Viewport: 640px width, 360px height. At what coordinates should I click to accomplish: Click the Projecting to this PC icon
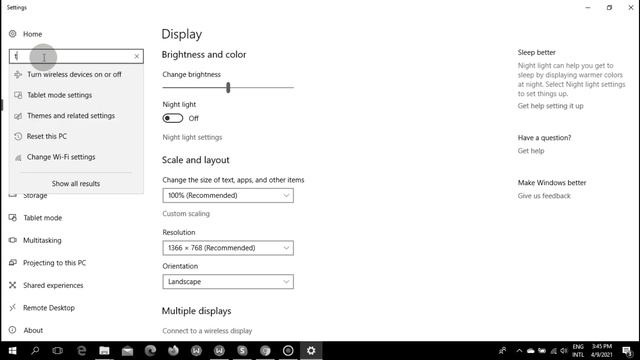[x=13, y=262]
